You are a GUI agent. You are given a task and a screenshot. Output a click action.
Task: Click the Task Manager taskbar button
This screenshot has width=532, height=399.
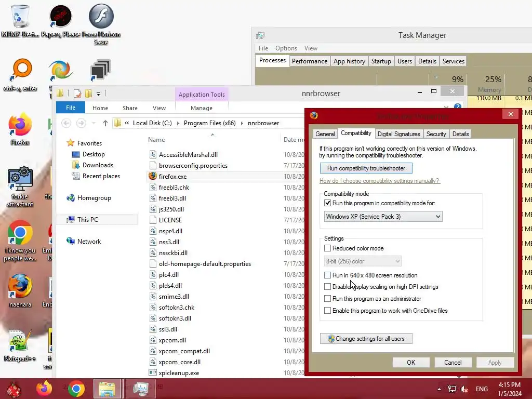click(140, 389)
